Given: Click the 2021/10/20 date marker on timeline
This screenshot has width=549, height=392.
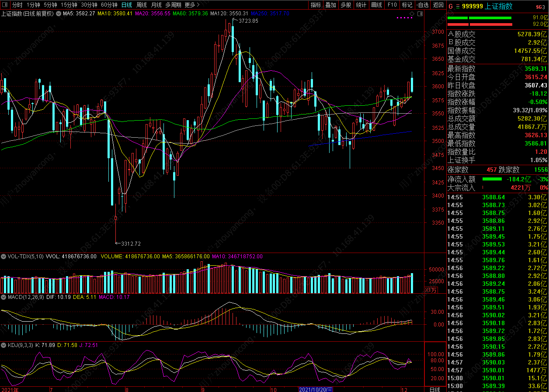Looking at the screenshot, I should tap(316, 389).
